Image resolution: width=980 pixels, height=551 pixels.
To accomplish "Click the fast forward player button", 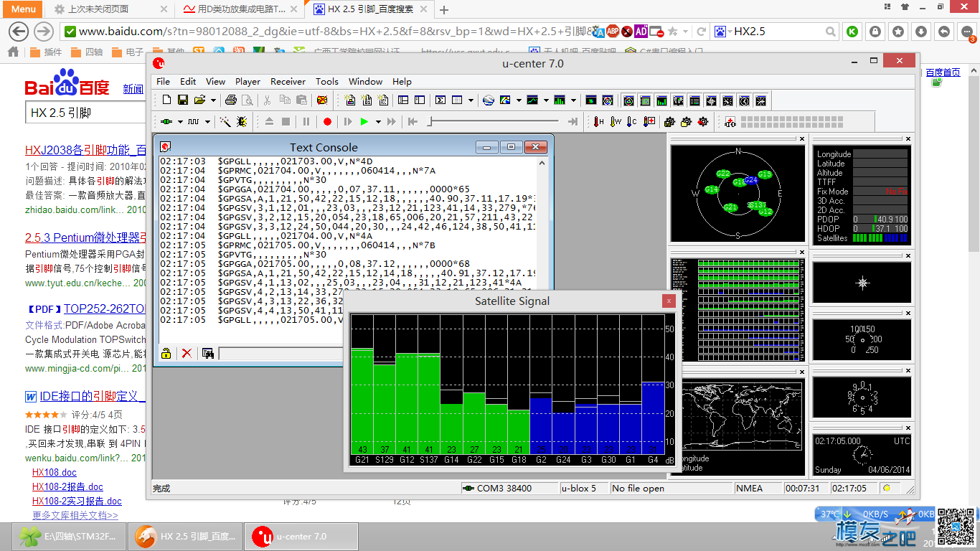I will [392, 122].
